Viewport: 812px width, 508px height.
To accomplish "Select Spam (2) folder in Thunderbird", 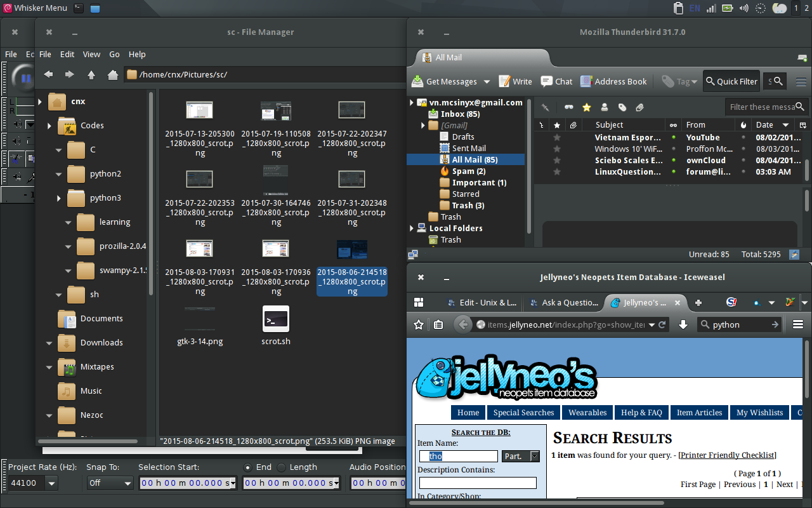I will pyautogui.click(x=468, y=171).
